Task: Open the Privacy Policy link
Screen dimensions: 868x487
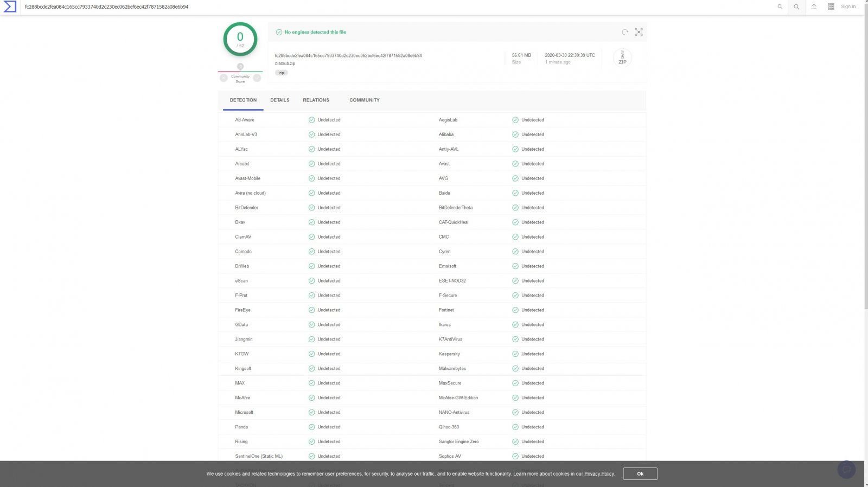Action: 599,474
